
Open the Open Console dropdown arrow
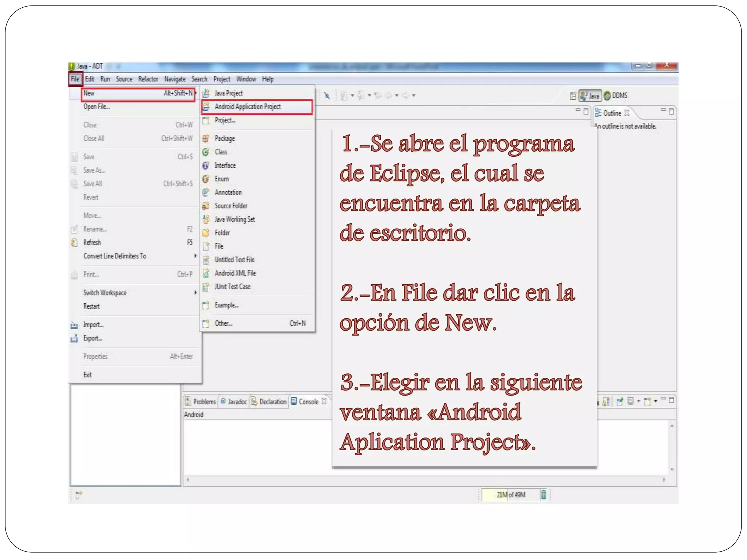[x=655, y=401]
